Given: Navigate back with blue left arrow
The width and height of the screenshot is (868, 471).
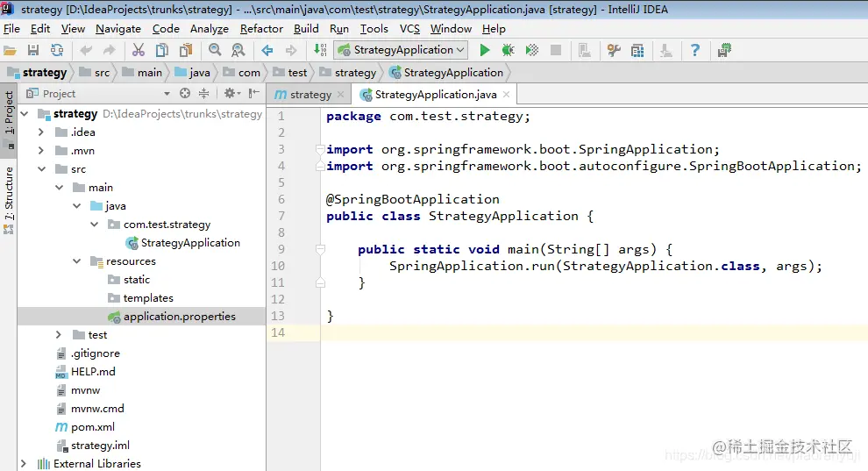Looking at the screenshot, I should point(267,50).
